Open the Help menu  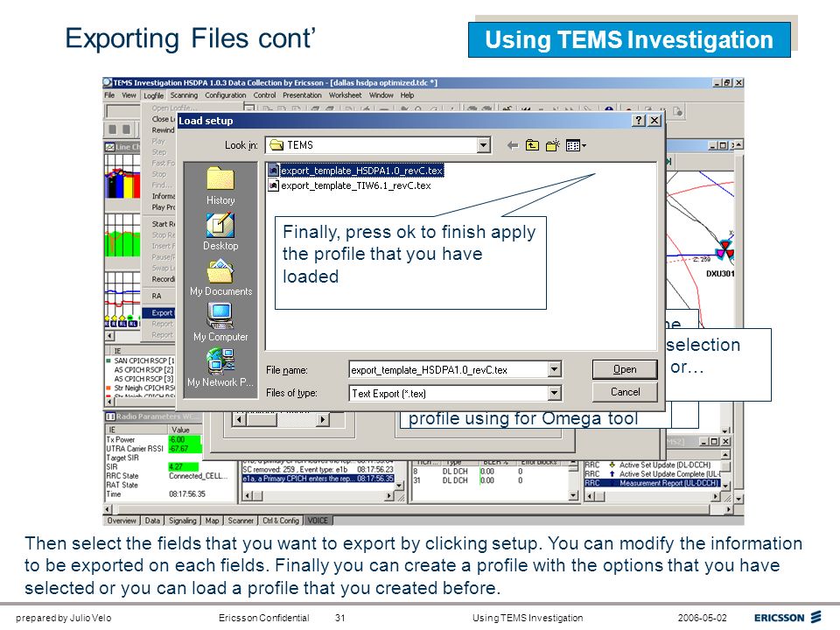407,95
